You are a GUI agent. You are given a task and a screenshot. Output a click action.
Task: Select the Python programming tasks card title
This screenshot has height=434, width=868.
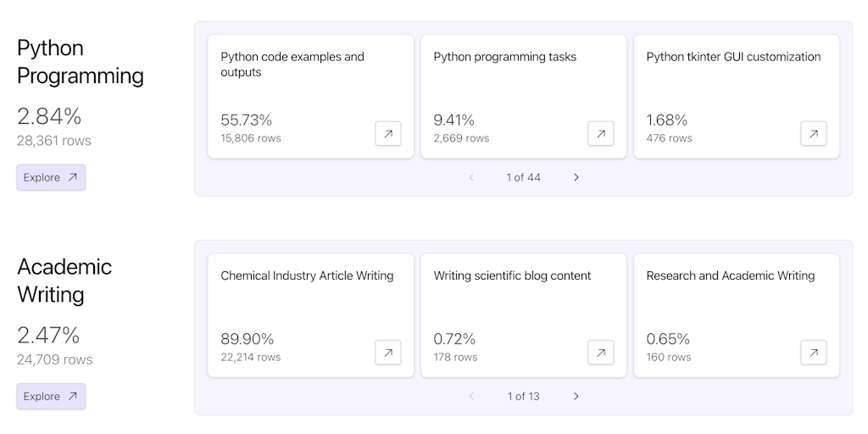pyautogui.click(x=504, y=57)
